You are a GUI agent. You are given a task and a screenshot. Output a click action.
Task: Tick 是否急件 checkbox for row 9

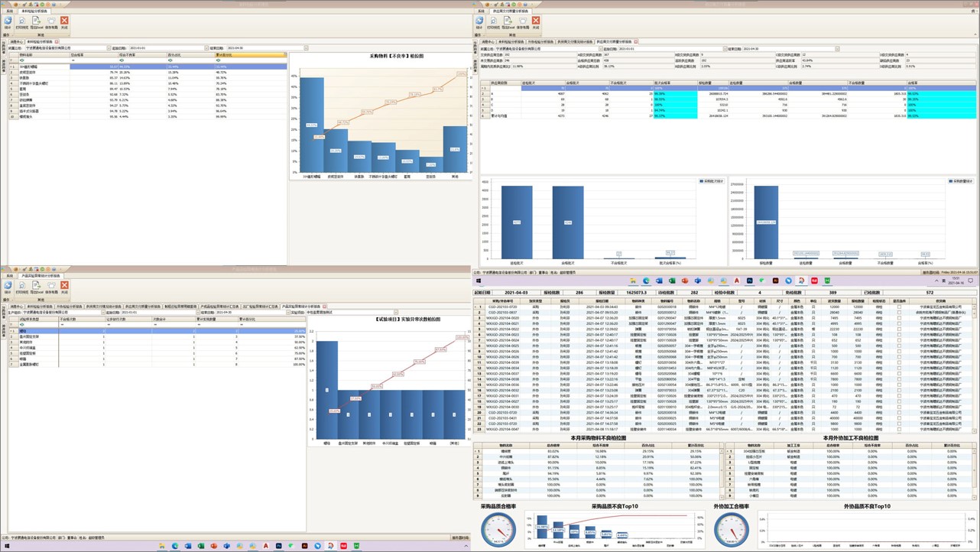(x=899, y=351)
